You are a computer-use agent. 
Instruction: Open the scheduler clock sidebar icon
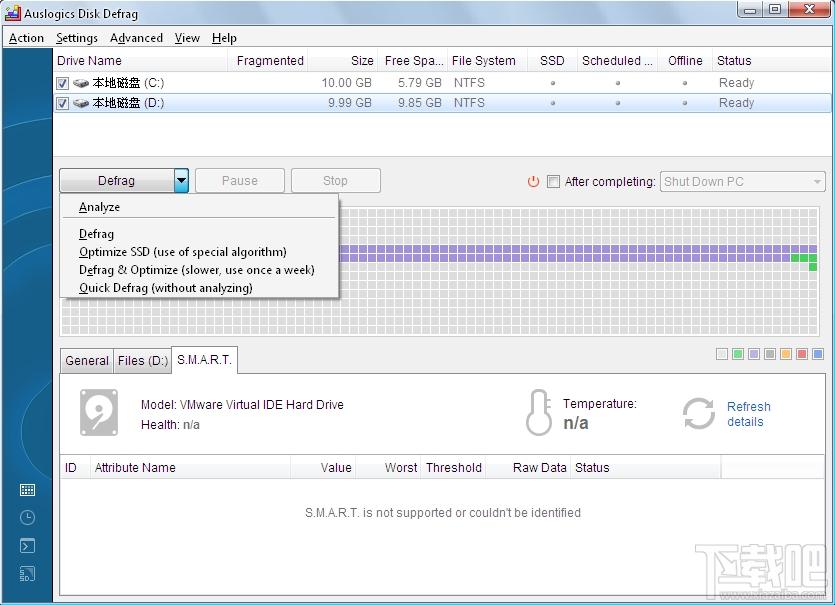[x=27, y=518]
